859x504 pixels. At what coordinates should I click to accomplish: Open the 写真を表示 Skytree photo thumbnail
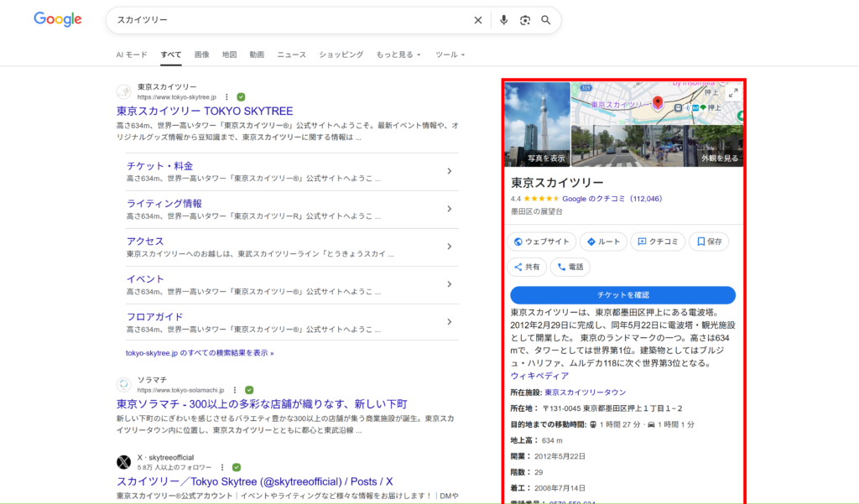[537, 124]
